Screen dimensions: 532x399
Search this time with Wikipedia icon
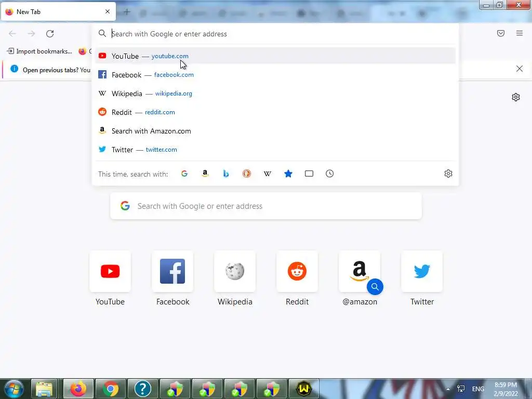tap(268, 174)
